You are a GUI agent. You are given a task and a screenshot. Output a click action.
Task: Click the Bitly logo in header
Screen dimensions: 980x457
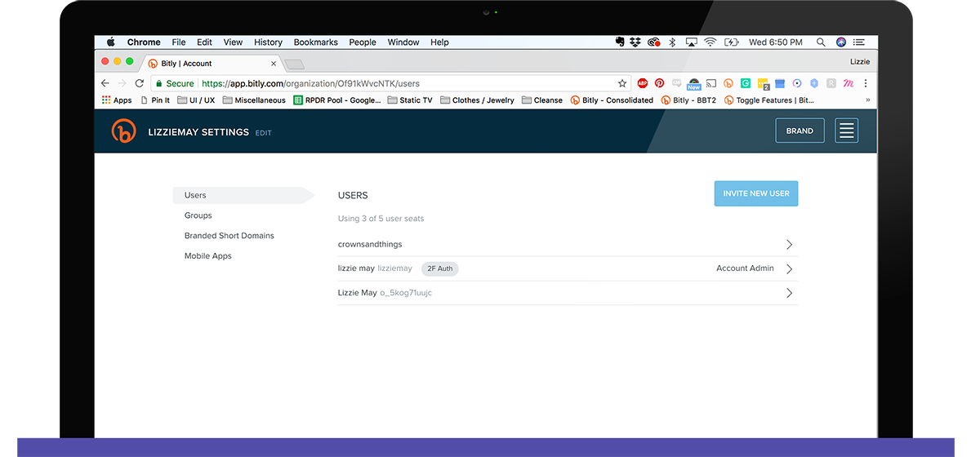(123, 131)
